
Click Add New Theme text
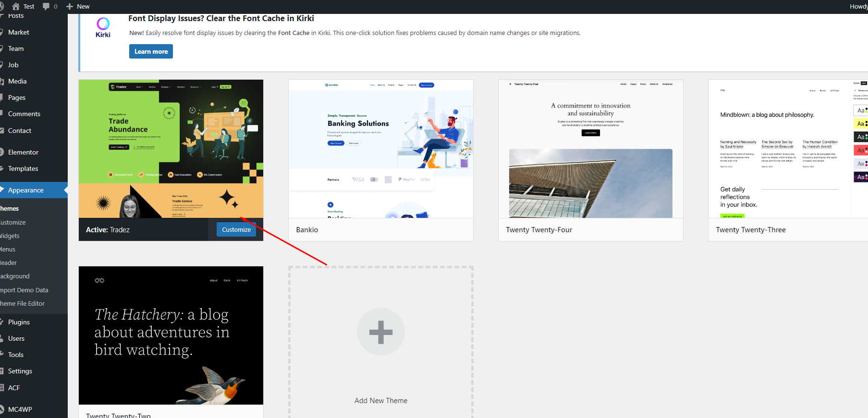point(381,401)
